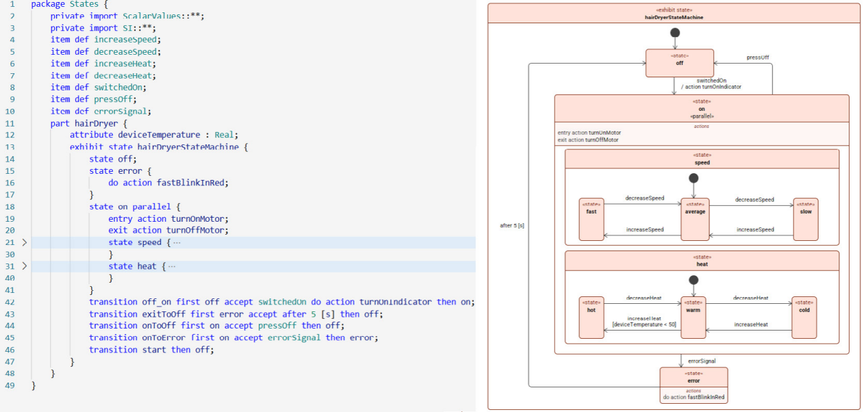Click the 'off' state box in diagram
868x412 pixels.
680,63
